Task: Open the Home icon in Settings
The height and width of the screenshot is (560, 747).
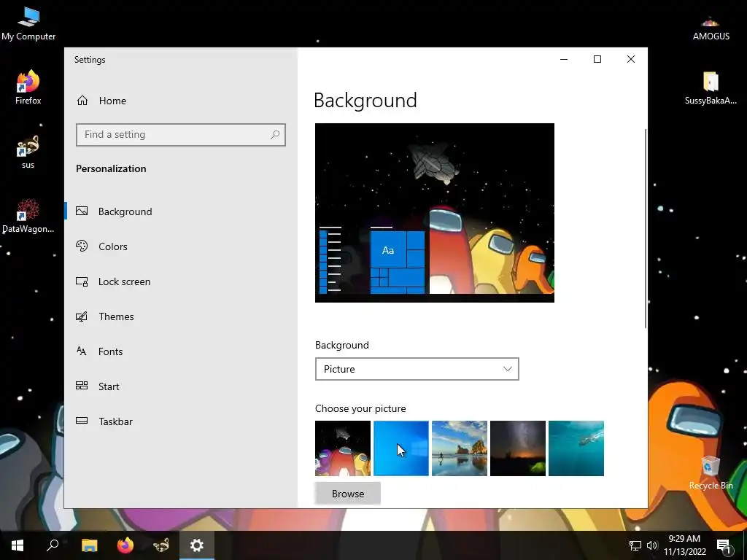Action: [x=82, y=101]
